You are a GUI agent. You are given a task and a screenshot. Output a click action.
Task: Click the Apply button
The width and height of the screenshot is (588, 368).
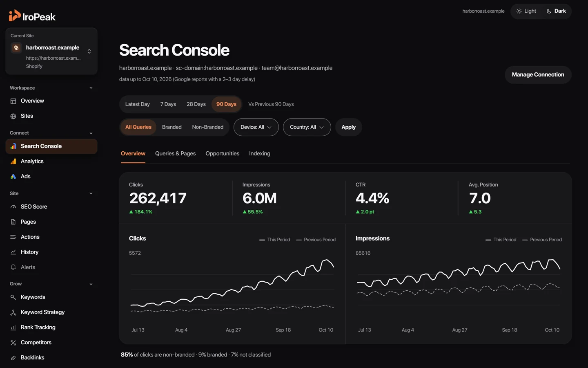tap(348, 127)
